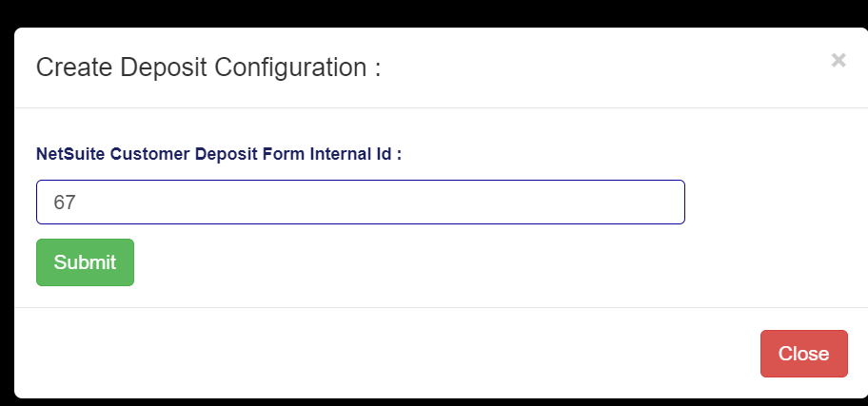Select the value 67 in the input
The height and width of the screenshot is (406, 868).
click(x=65, y=203)
